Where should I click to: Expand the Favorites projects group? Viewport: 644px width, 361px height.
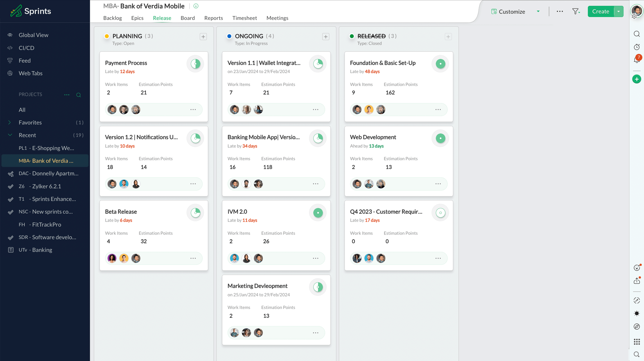[x=10, y=122]
